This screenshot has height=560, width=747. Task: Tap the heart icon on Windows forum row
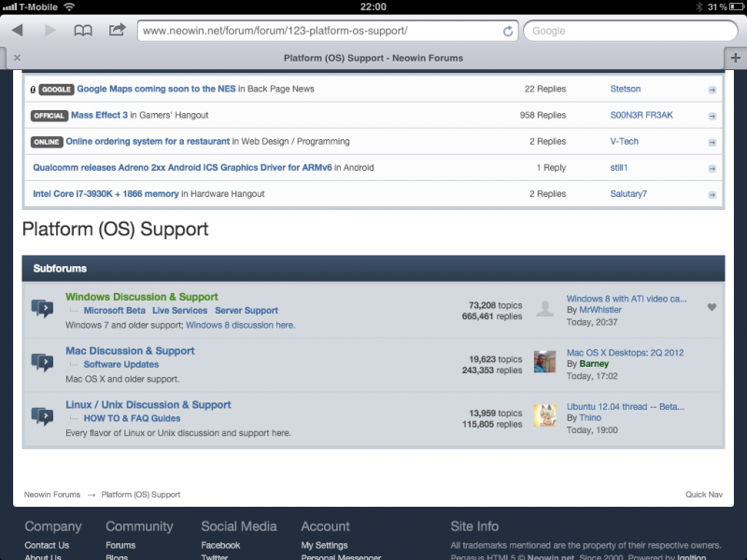click(x=712, y=307)
